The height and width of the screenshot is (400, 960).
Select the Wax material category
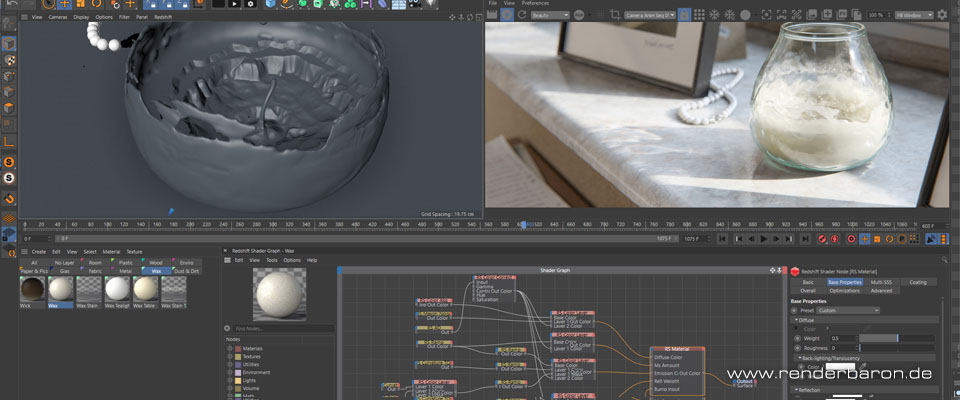click(x=155, y=270)
